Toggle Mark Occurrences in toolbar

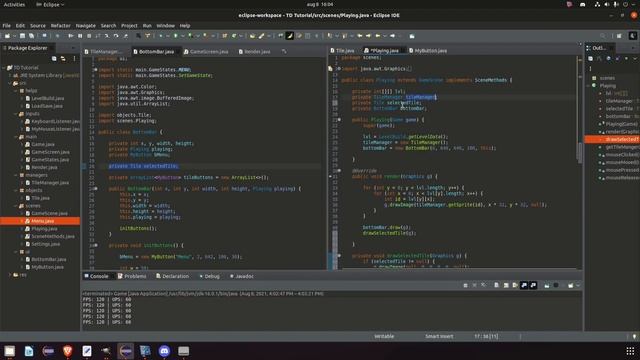(289, 36)
